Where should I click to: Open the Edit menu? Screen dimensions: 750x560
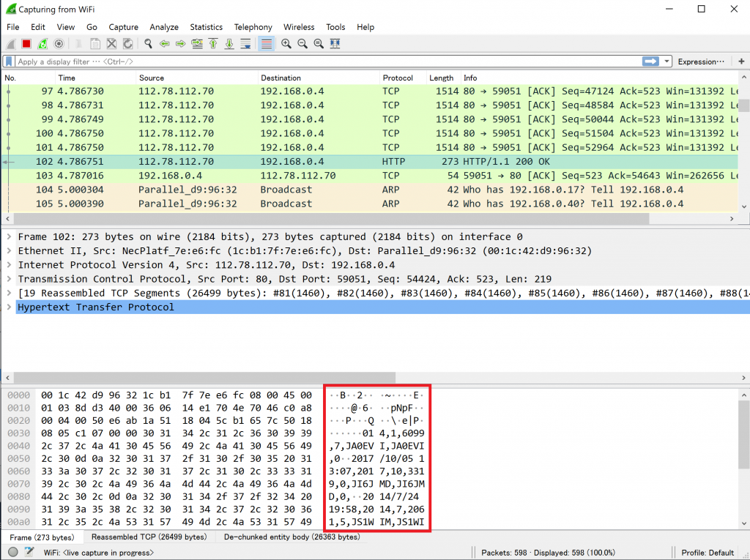click(38, 27)
